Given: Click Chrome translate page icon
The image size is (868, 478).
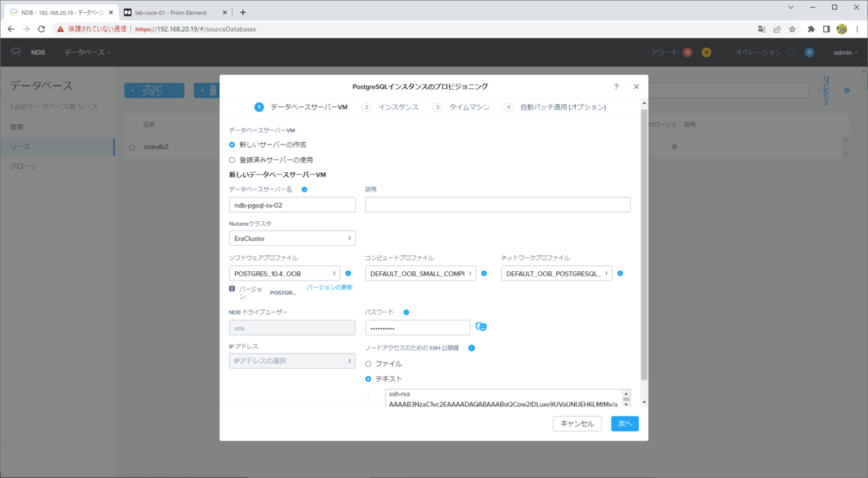Looking at the screenshot, I should [762, 29].
